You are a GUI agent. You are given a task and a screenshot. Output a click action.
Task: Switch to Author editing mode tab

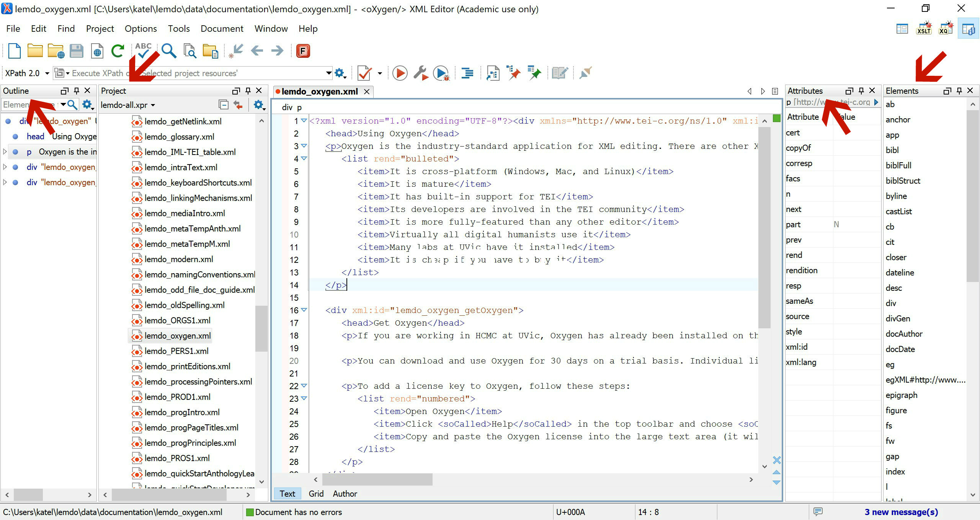click(x=345, y=494)
